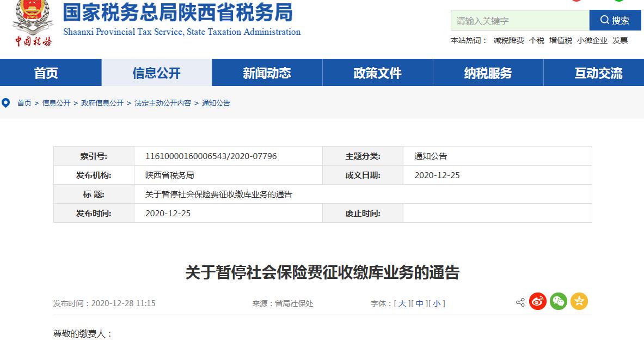Focus the keyword search input field
644x341 pixels.
520,21
